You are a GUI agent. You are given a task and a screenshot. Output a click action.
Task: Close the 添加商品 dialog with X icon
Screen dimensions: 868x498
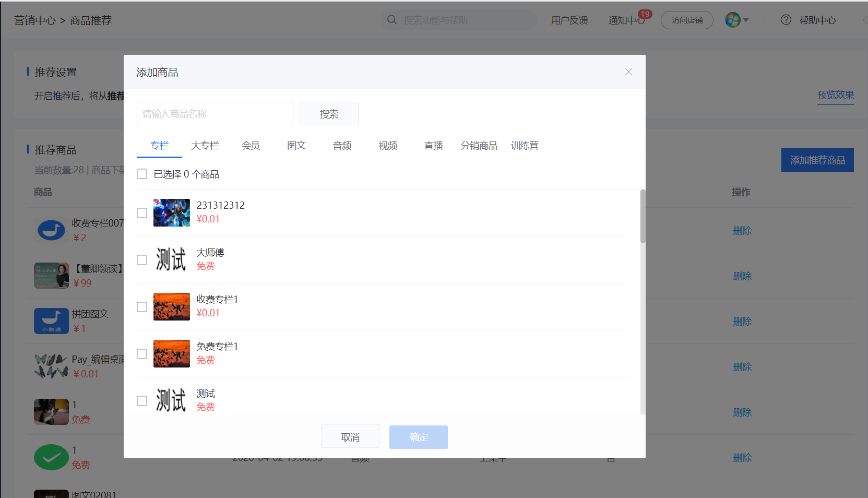point(628,72)
